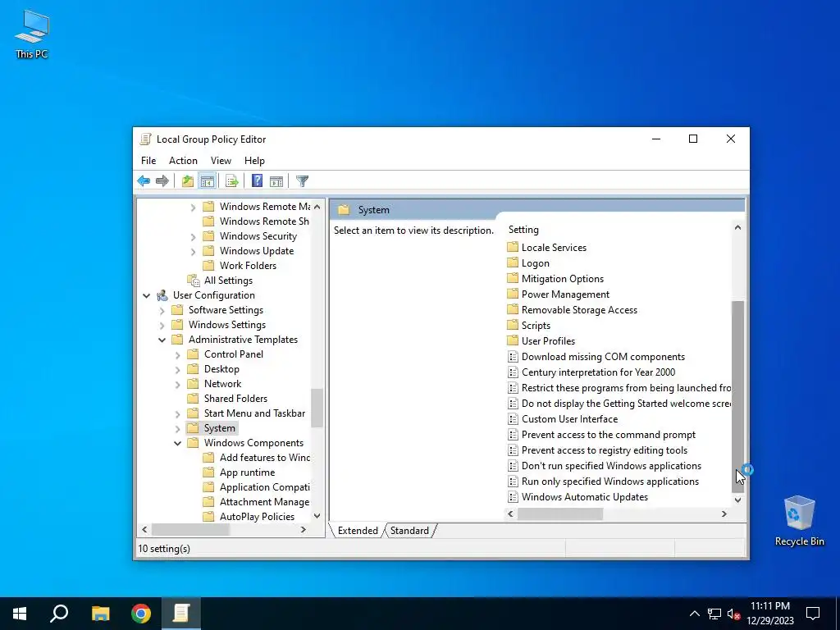Select Shared Folders in the tree
840x630 pixels.
pos(235,399)
